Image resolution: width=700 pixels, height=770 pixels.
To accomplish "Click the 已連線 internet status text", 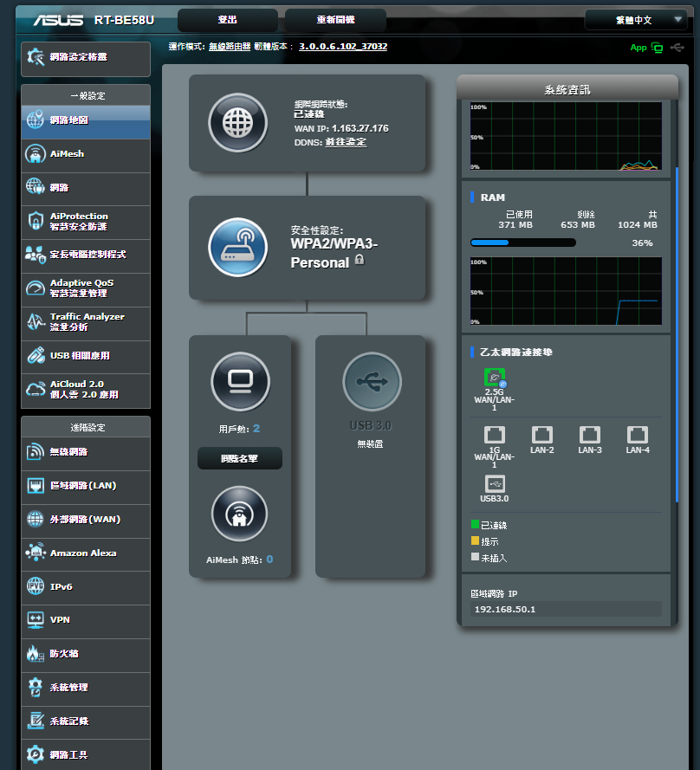I will [309, 114].
